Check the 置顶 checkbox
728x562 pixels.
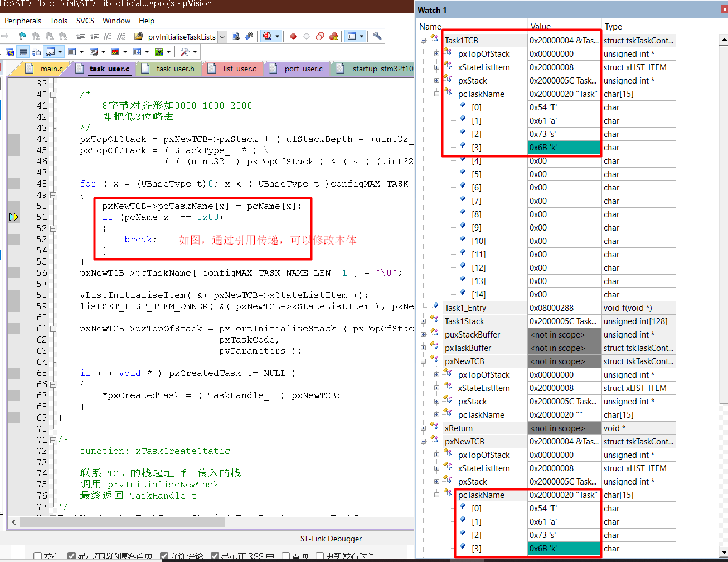285,556
